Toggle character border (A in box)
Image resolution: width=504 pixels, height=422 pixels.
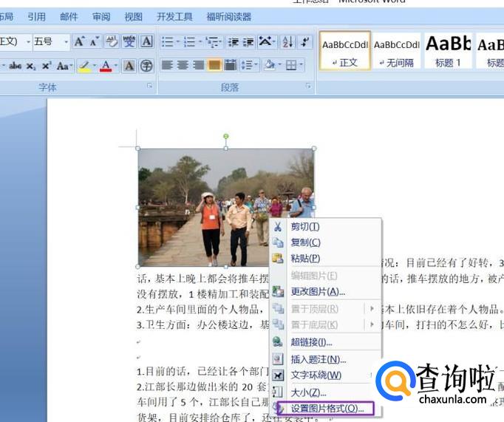(146, 41)
